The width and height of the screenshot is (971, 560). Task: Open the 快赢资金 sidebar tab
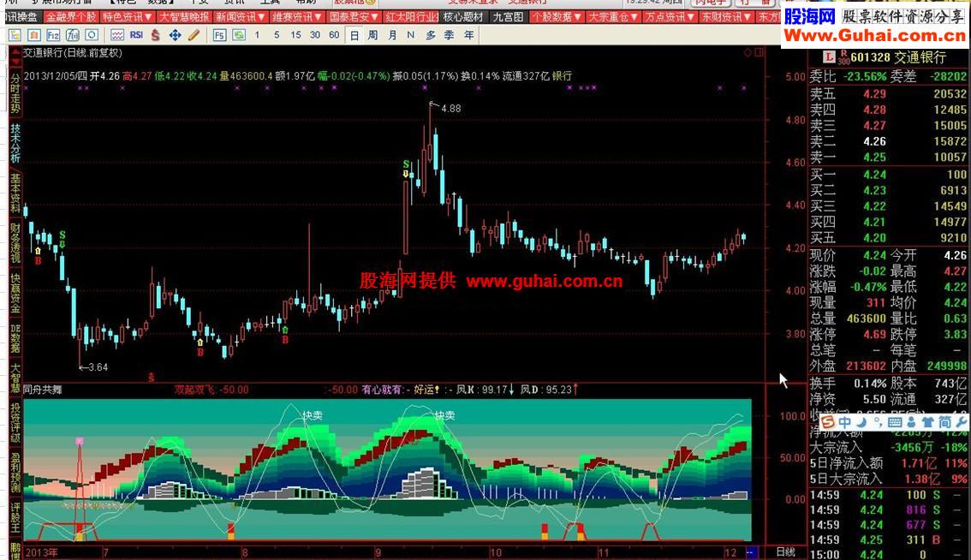pos(15,292)
